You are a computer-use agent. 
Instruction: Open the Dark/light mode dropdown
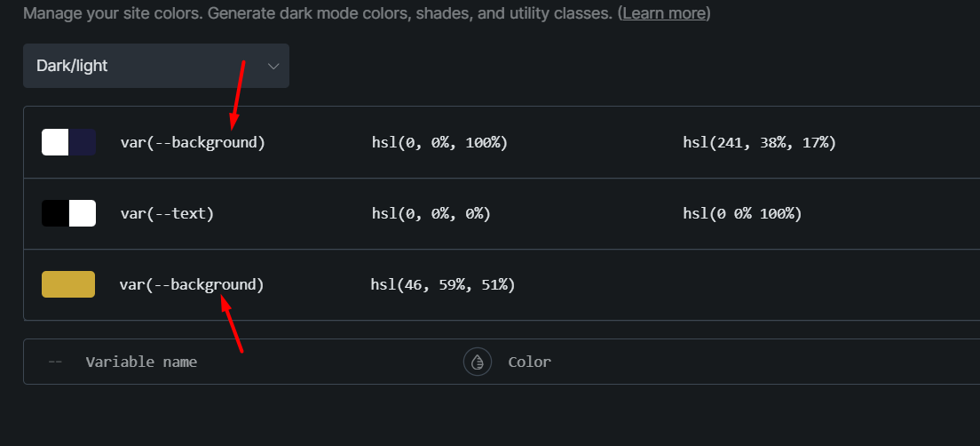[x=155, y=67]
